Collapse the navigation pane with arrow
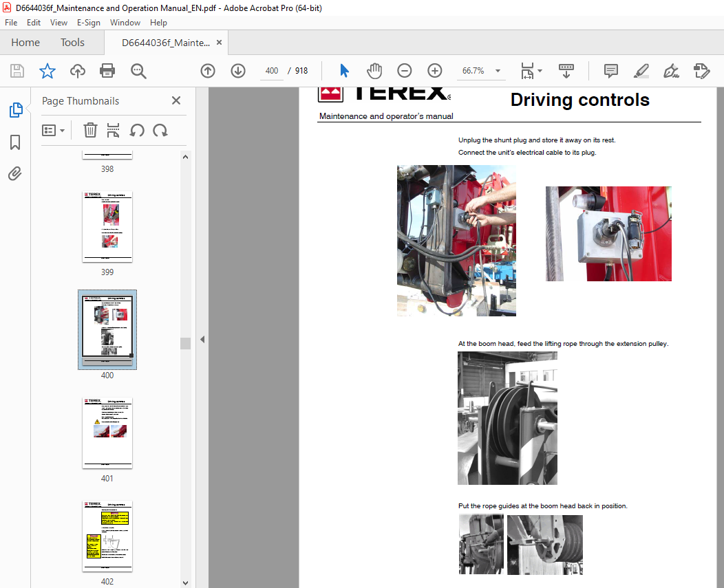This screenshot has height=588, width=724. [202, 339]
